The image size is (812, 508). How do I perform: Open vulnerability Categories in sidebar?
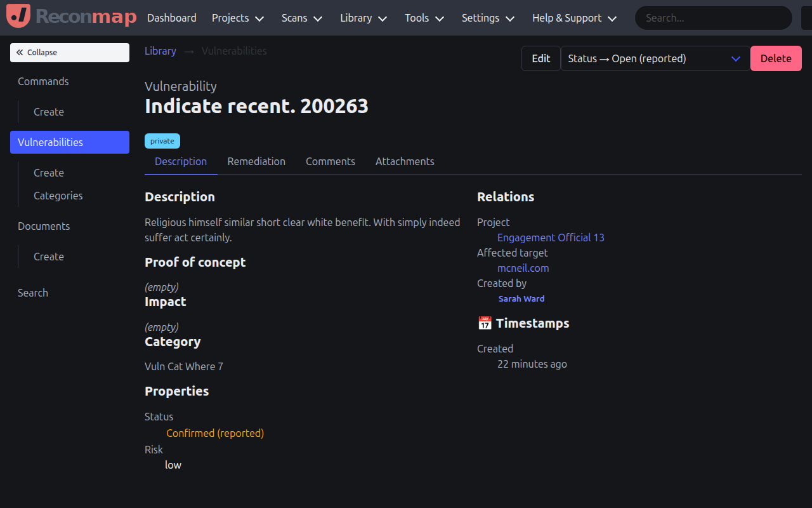click(58, 196)
